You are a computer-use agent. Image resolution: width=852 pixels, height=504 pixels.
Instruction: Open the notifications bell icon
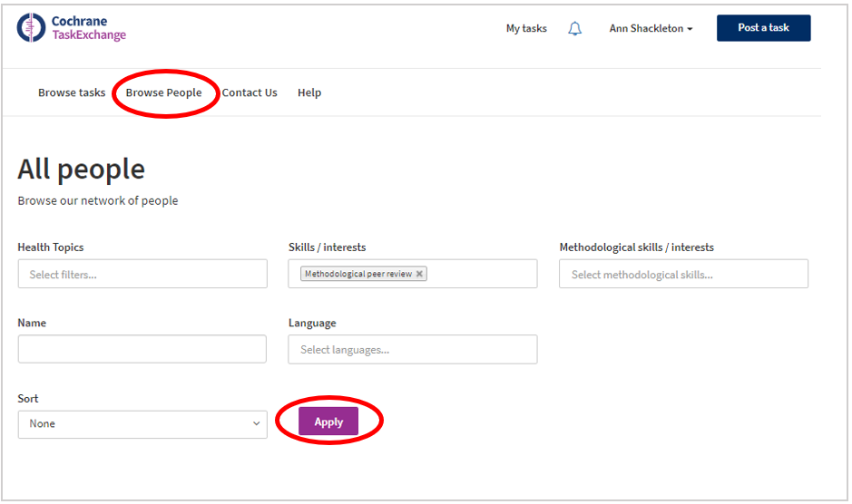(575, 28)
